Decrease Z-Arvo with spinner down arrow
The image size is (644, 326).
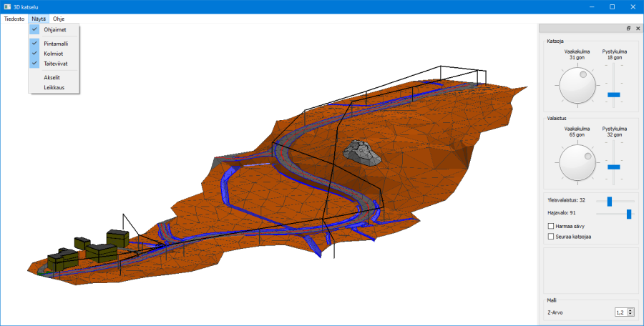629,315
